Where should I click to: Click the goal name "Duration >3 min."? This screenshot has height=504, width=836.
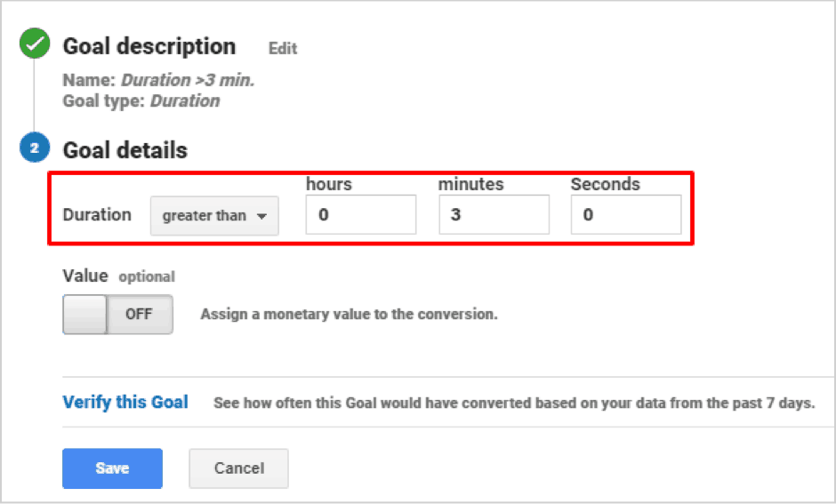pos(188,80)
